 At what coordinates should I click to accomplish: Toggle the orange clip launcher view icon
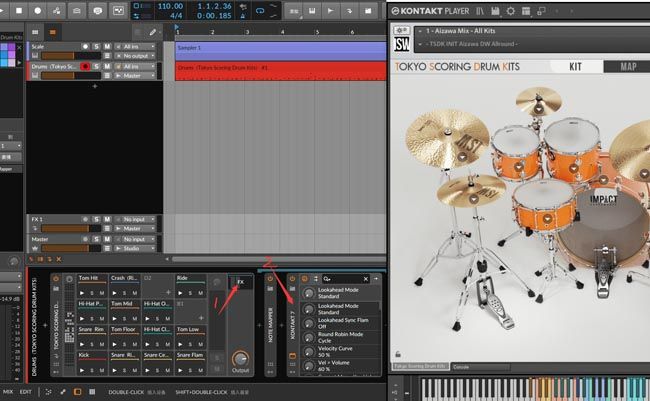click(x=52, y=32)
